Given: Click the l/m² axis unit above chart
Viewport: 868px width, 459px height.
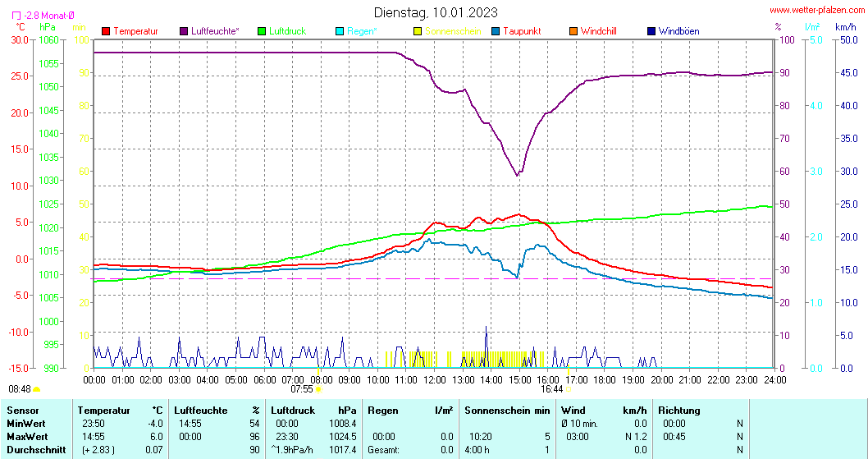Looking at the screenshot, I should coord(812,26).
